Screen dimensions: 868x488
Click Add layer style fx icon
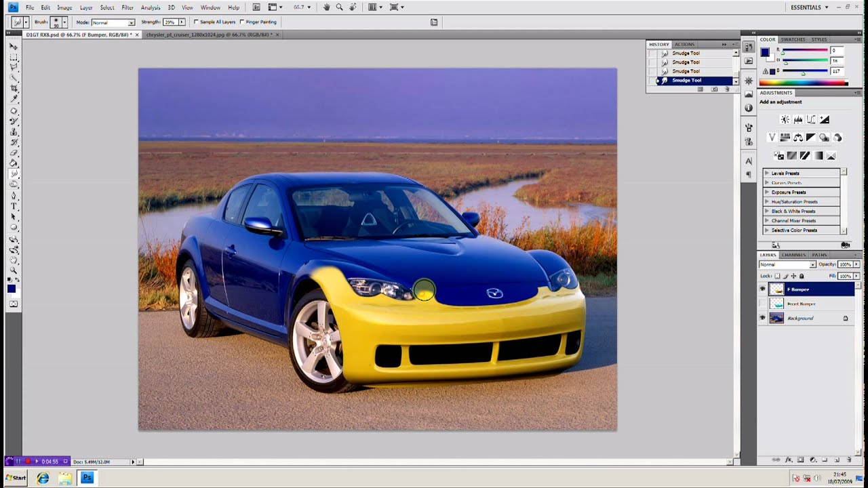(x=788, y=460)
